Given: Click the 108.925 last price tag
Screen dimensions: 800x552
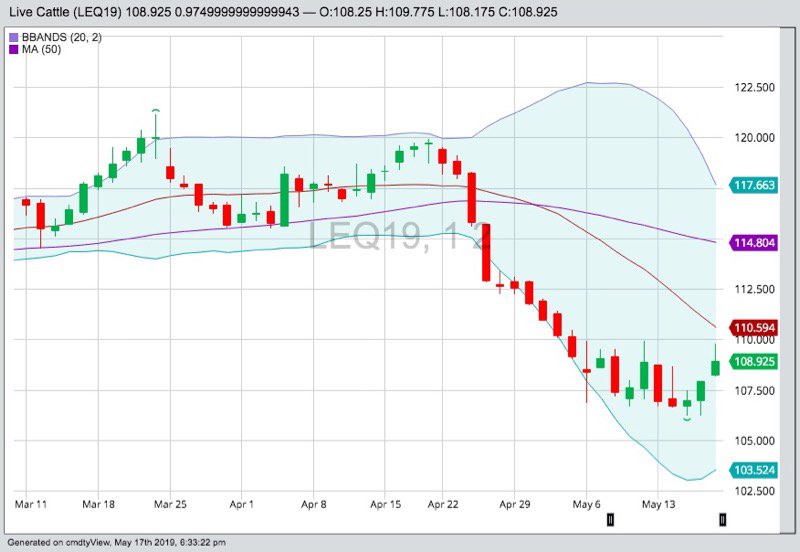Looking at the screenshot, I should coord(754,362).
